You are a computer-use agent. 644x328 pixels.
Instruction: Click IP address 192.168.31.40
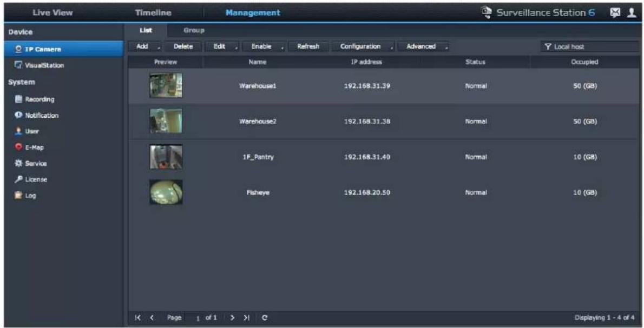pyautogui.click(x=367, y=157)
